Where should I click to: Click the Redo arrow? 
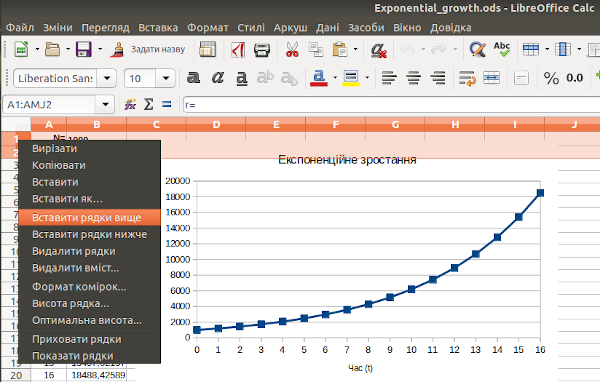(x=439, y=49)
